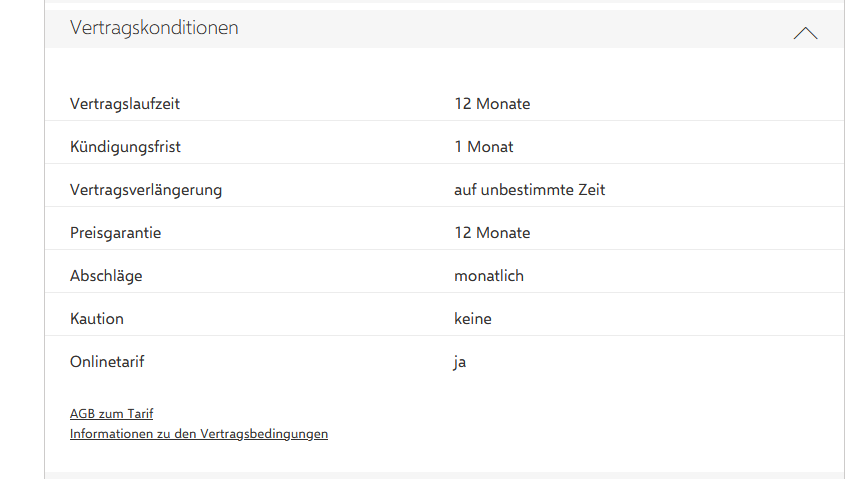Click the Abschläge row label
The width and height of the screenshot is (865, 479).
coord(106,276)
